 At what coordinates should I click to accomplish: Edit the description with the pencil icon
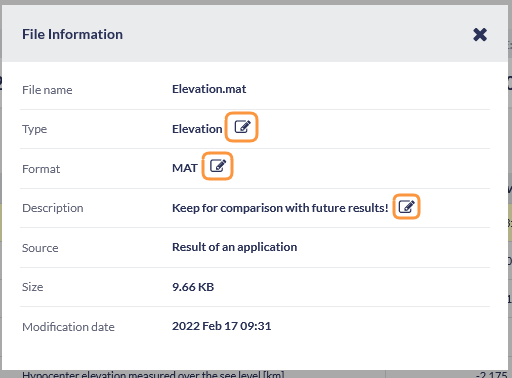pyautogui.click(x=407, y=207)
